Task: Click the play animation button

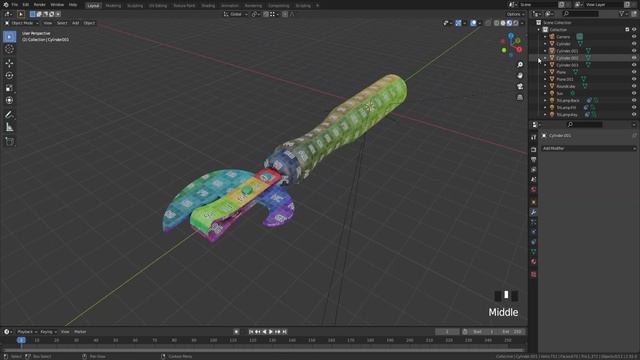Action: click(271, 332)
